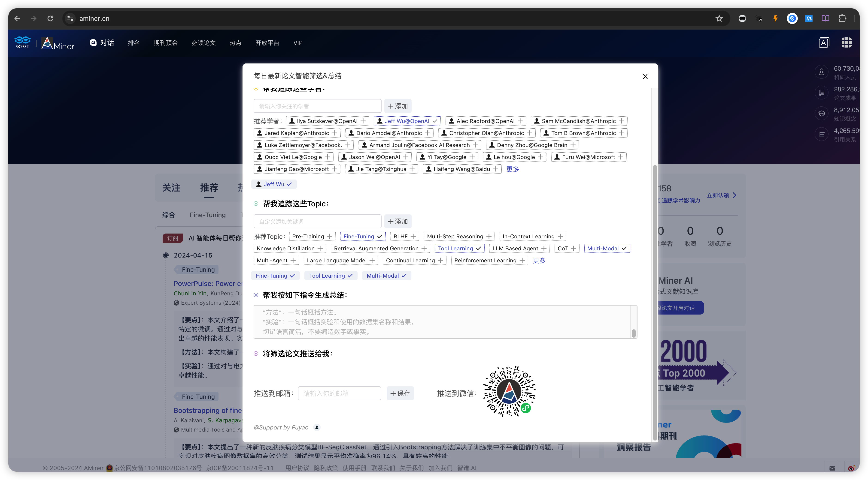Click the 用户协议 footer link

tap(297, 468)
